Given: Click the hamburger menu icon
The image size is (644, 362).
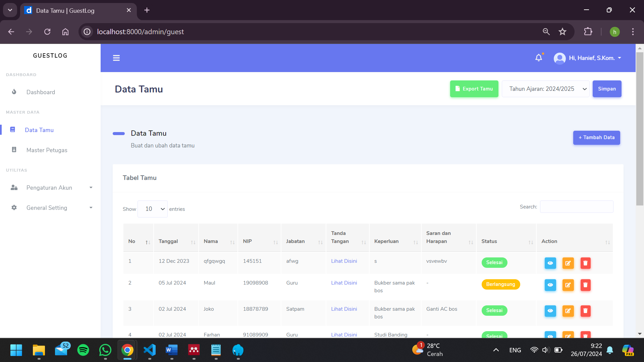Looking at the screenshot, I should tap(116, 58).
